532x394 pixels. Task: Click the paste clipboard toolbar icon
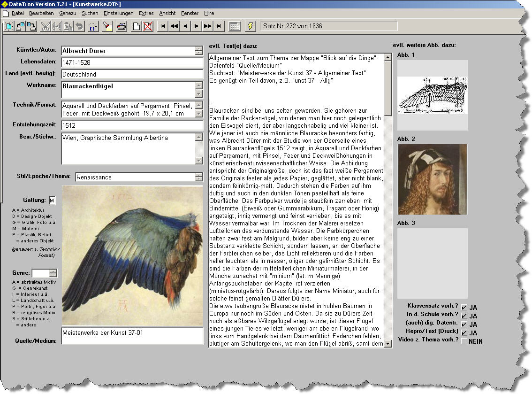(x=68, y=26)
